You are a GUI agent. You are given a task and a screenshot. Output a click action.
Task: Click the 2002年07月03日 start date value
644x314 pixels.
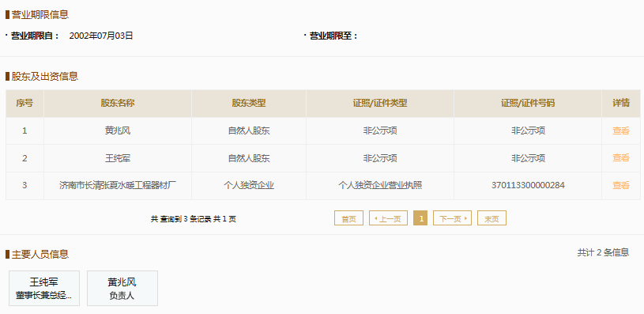point(101,36)
